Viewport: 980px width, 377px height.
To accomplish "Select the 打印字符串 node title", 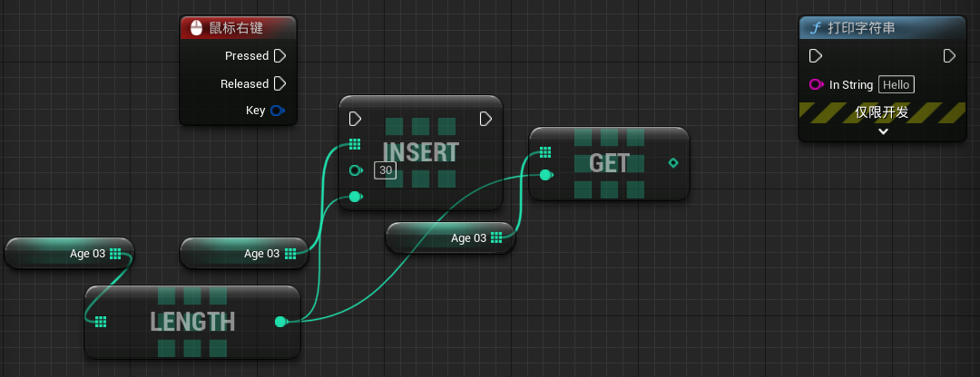I will click(860, 28).
